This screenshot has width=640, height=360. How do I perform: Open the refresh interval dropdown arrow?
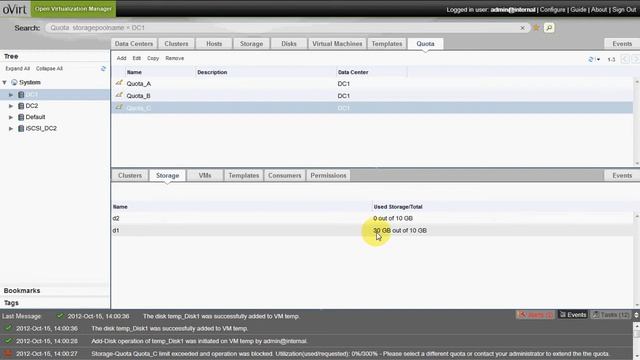598,60
